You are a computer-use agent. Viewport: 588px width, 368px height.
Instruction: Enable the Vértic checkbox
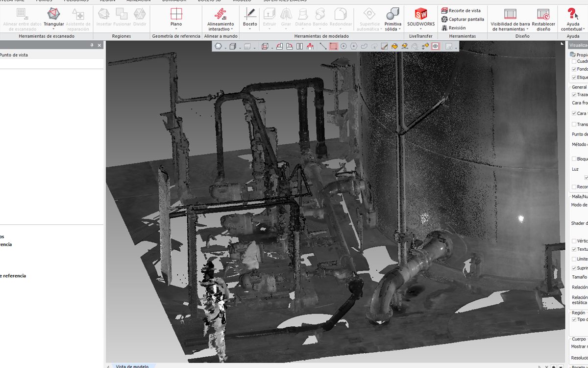tap(574, 241)
